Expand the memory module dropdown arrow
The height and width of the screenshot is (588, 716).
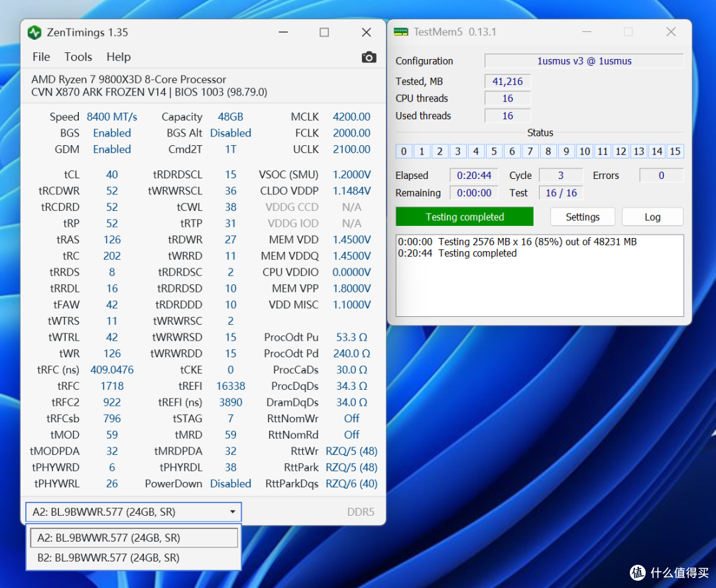point(233,512)
